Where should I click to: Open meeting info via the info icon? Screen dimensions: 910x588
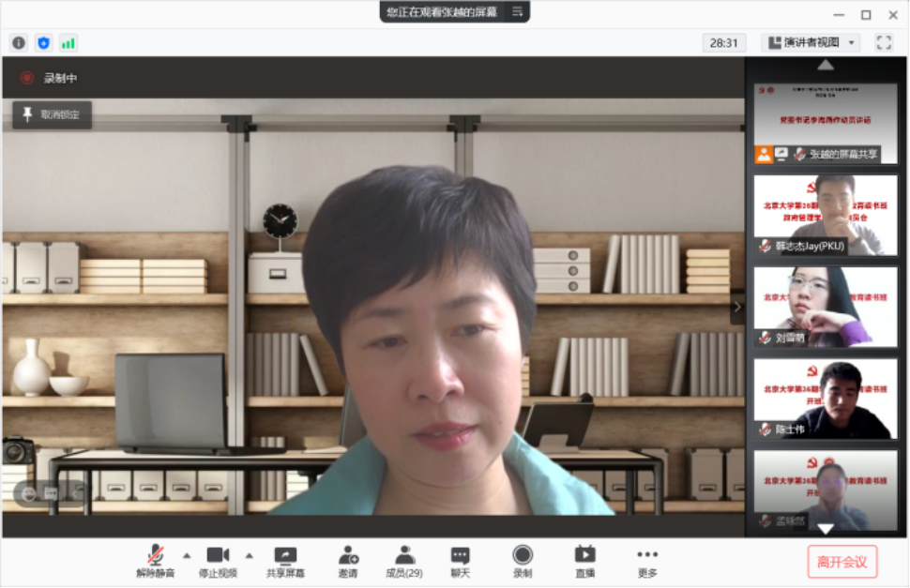pos(19,43)
